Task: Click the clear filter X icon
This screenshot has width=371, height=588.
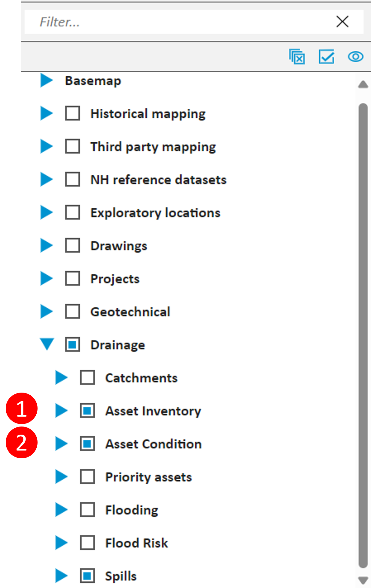Action: (x=342, y=22)
